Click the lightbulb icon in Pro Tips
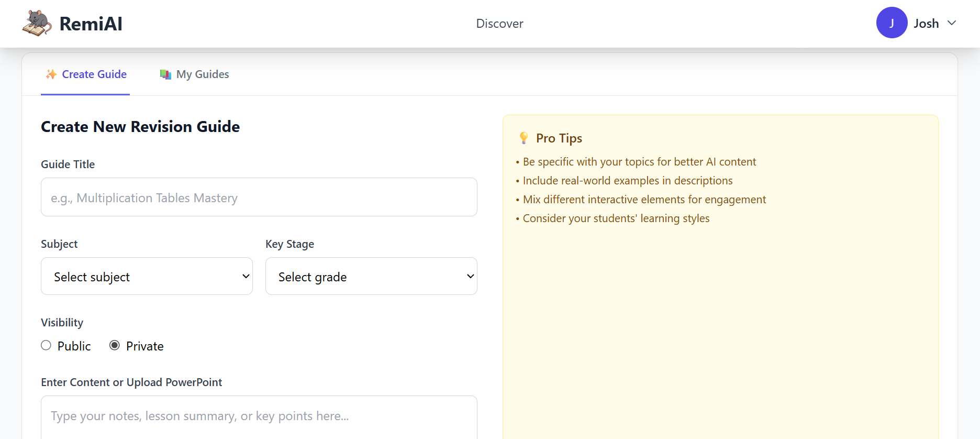This screenshot has width=980, height=439. [x=524, y=138]
